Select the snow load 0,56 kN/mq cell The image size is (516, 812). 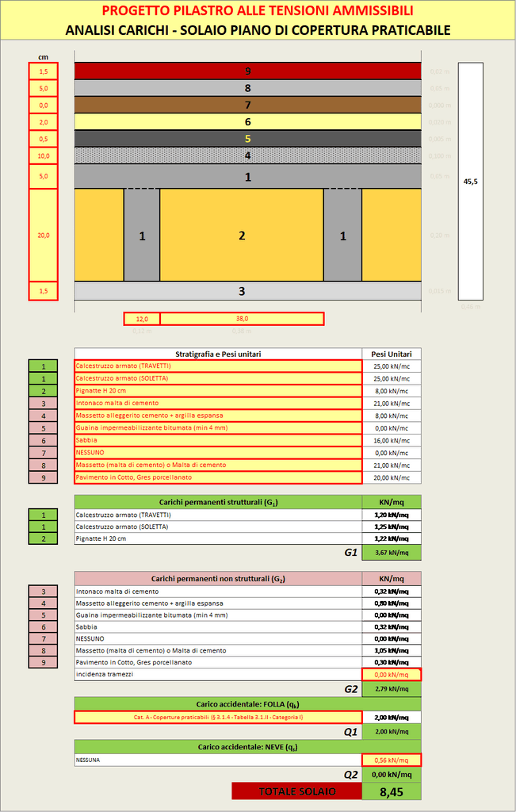(x=391, y=760)
